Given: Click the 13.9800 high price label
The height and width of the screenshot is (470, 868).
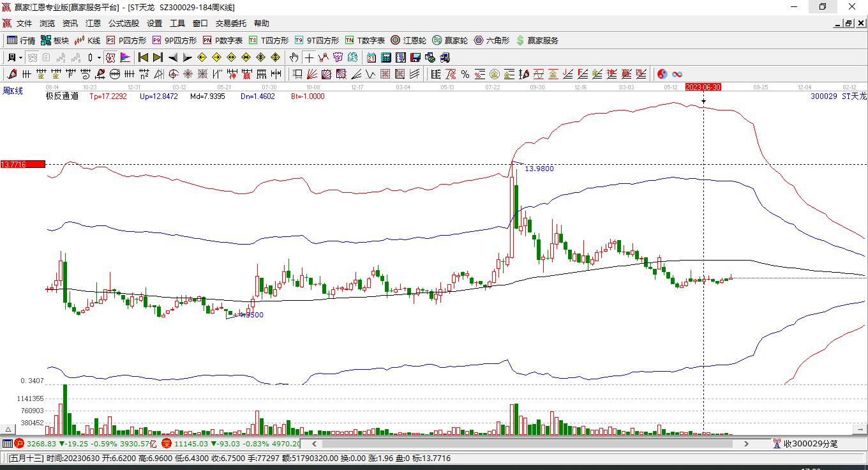Looking at the screenshot, I should click(x=539, y=169).
